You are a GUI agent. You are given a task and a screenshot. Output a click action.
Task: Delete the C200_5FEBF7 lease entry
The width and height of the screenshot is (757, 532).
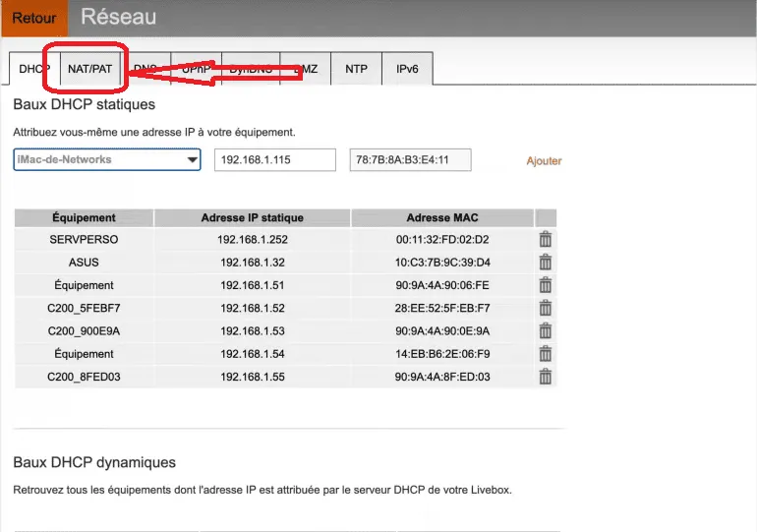point(545,308)
